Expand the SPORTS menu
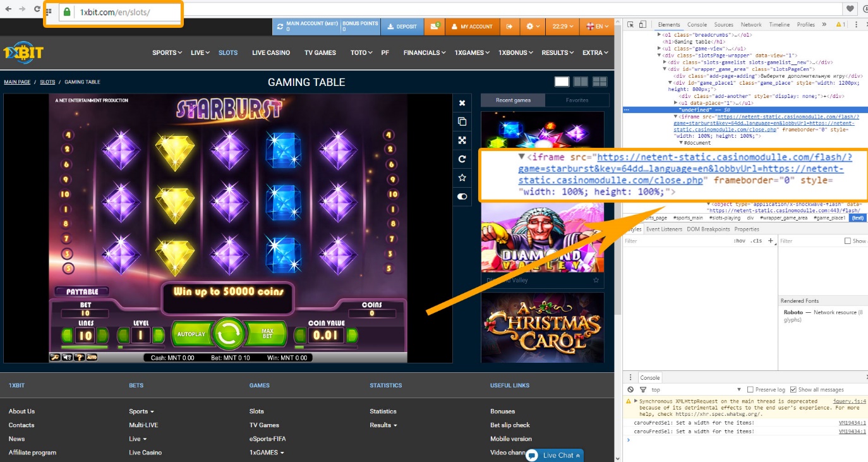Screen dimensions: 868x462 click(x=167, y=52)
